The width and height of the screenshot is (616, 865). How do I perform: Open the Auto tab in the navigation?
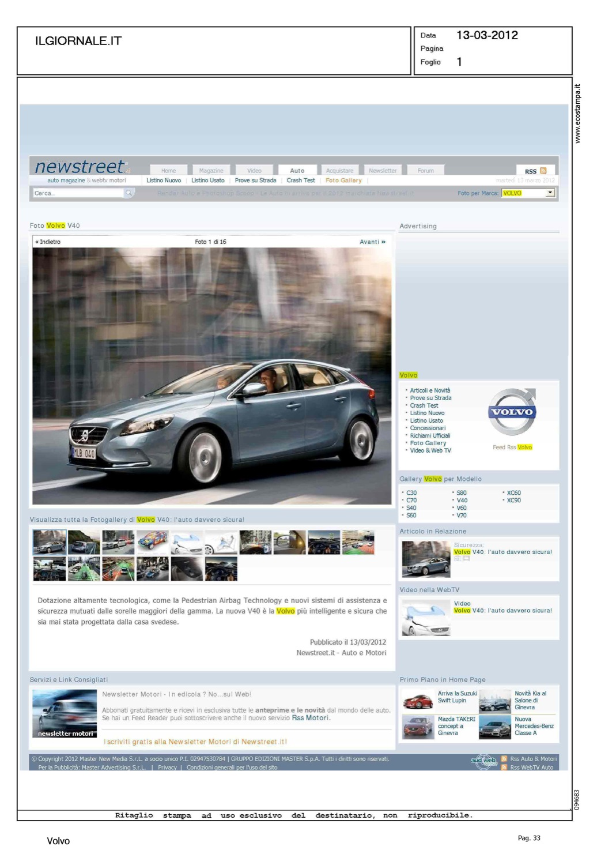[297, 171]
